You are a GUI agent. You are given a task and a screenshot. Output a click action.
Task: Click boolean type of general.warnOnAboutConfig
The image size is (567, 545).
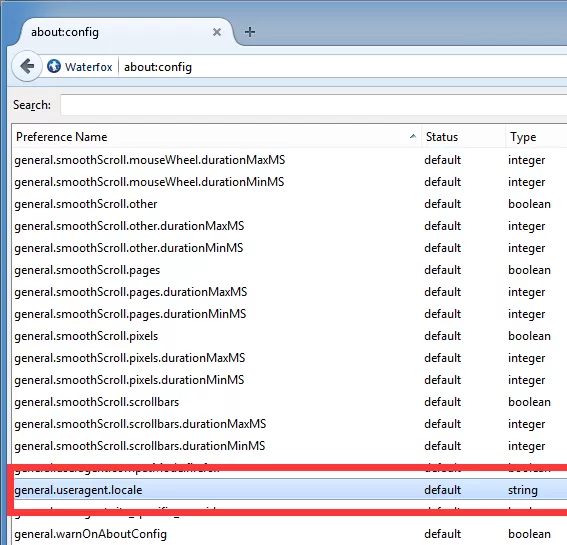pos(529,534)
